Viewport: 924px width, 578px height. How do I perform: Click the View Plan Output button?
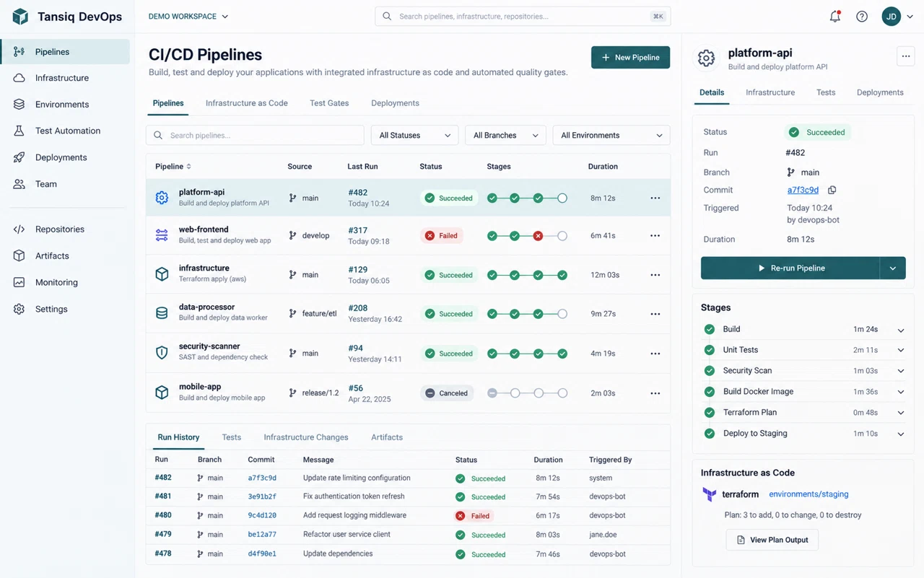772,540
